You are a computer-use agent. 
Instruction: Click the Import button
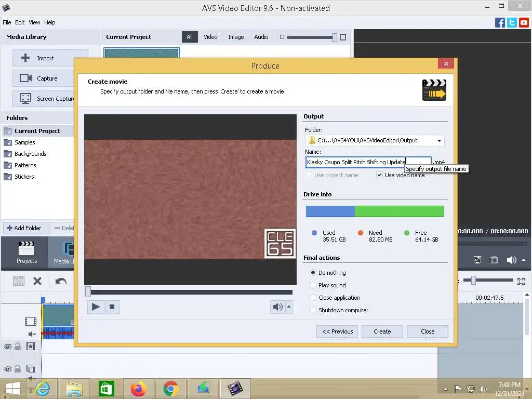pos(50,58)
